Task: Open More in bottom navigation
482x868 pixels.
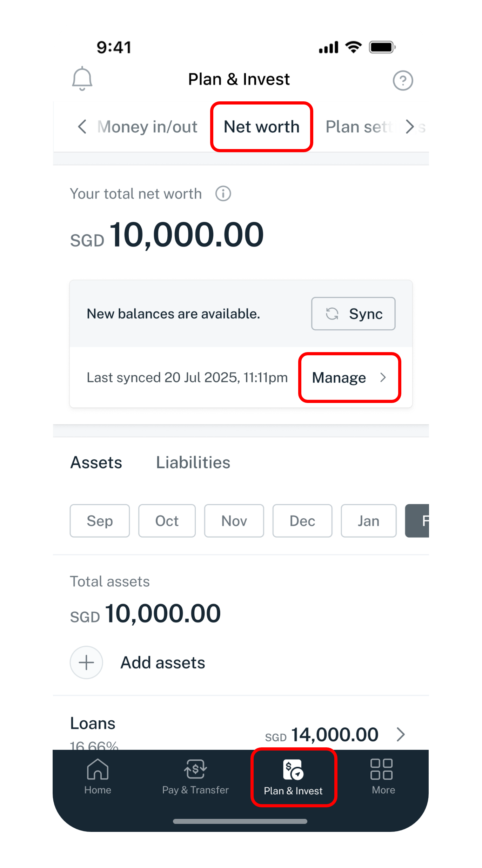Action: tap(383, 777)
